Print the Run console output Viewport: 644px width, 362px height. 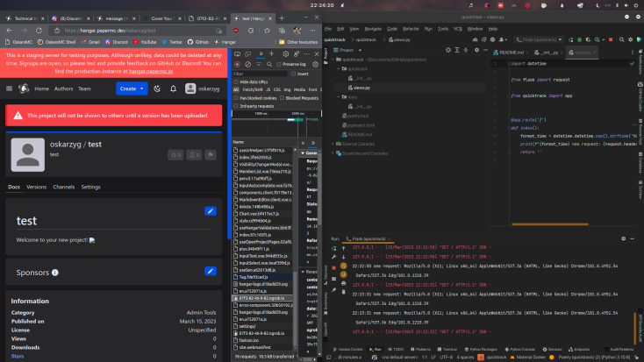pyautogui.click(x=343, y=283)
